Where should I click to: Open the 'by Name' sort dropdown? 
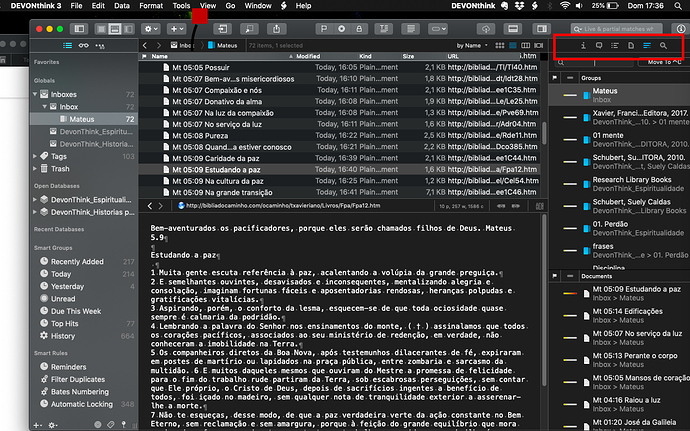472,45
